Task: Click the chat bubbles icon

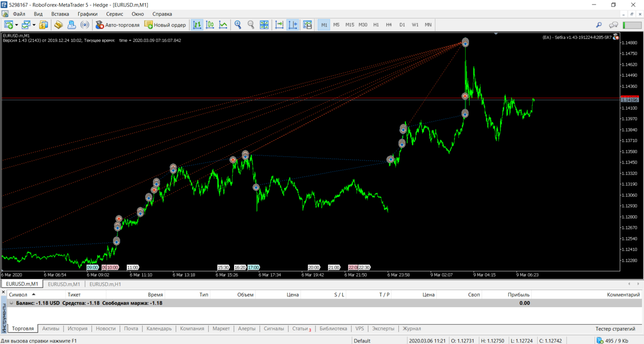Action: click(614, 25)
